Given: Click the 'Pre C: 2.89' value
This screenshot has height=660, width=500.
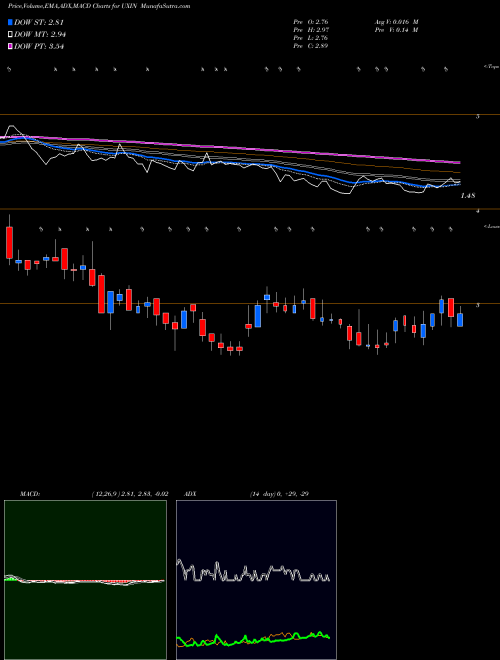Looking at the screenshot, I should 311,46.
